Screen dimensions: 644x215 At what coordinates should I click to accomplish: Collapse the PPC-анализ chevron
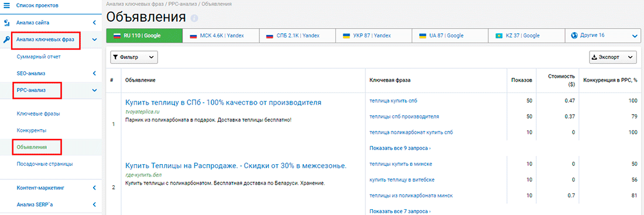pyautogui.click(x=94, y=90)
